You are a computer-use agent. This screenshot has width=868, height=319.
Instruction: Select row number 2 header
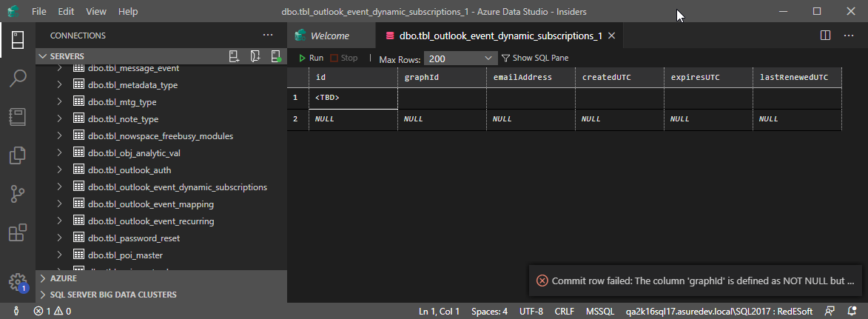(x=297, y=119)
